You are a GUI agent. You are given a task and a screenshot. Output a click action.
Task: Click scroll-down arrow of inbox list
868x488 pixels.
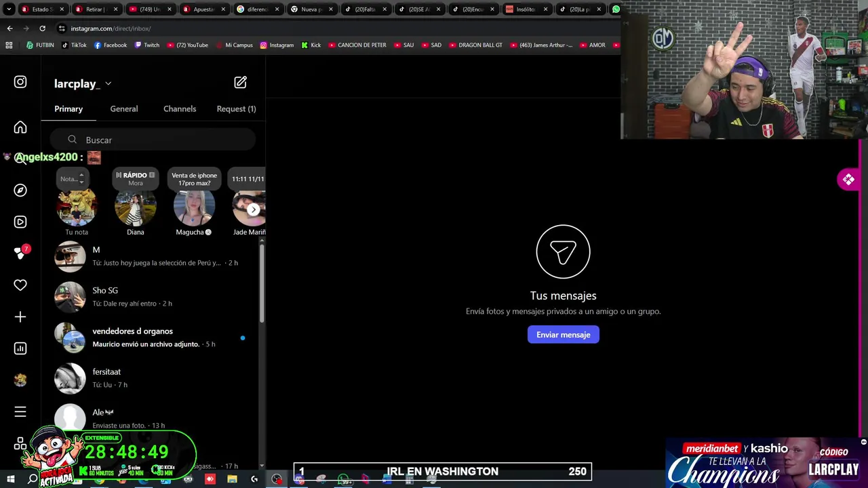pyautogui.click(x=262, y=466)
